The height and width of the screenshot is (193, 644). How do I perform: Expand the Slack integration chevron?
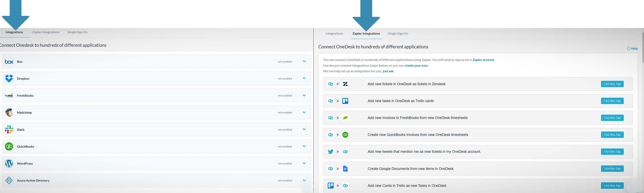click(304, 129)
